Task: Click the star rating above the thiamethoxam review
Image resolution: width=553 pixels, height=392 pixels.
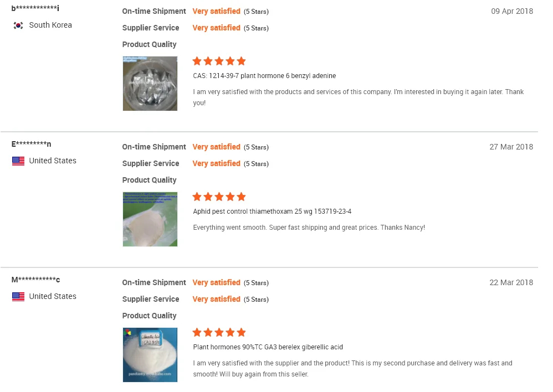Action: tap(219, 197)
